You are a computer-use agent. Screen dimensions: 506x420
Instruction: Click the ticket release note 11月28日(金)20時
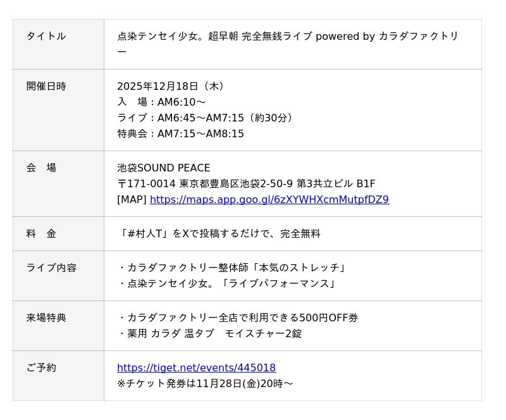click(x=205, y=384)
